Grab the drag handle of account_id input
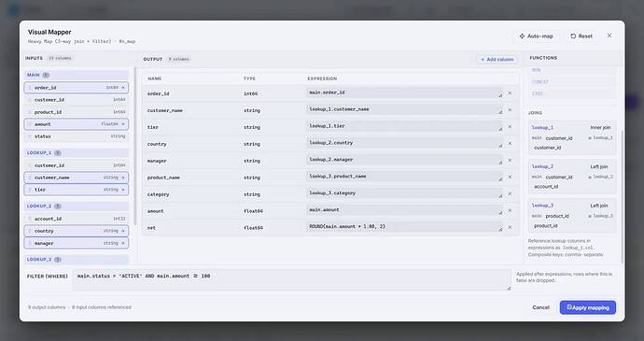 30,219
